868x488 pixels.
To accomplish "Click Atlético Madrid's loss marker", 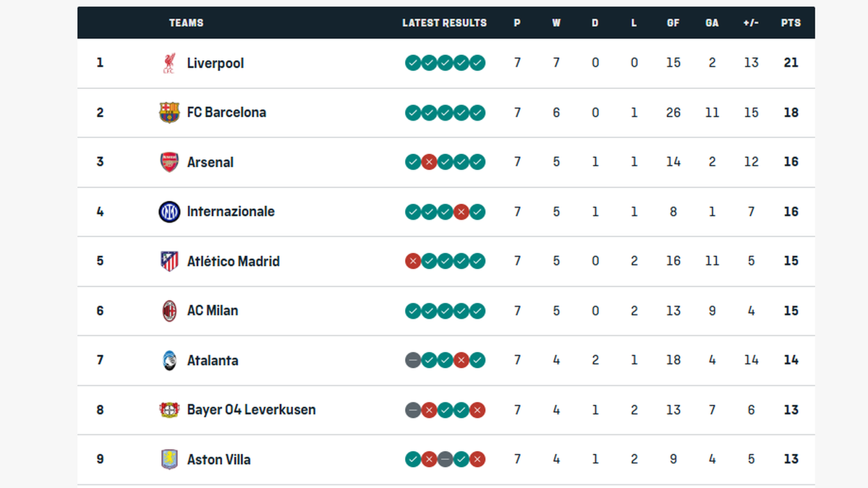I will click(412, 261).
